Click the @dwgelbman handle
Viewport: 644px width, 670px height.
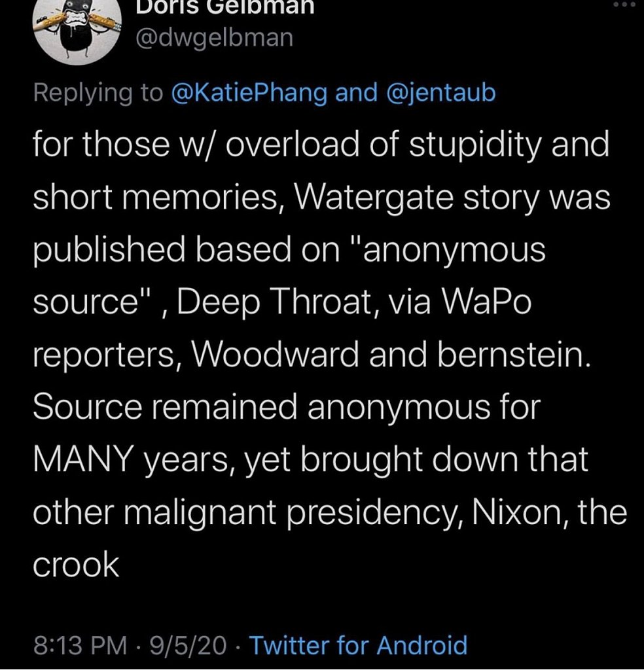coord(213,38)
